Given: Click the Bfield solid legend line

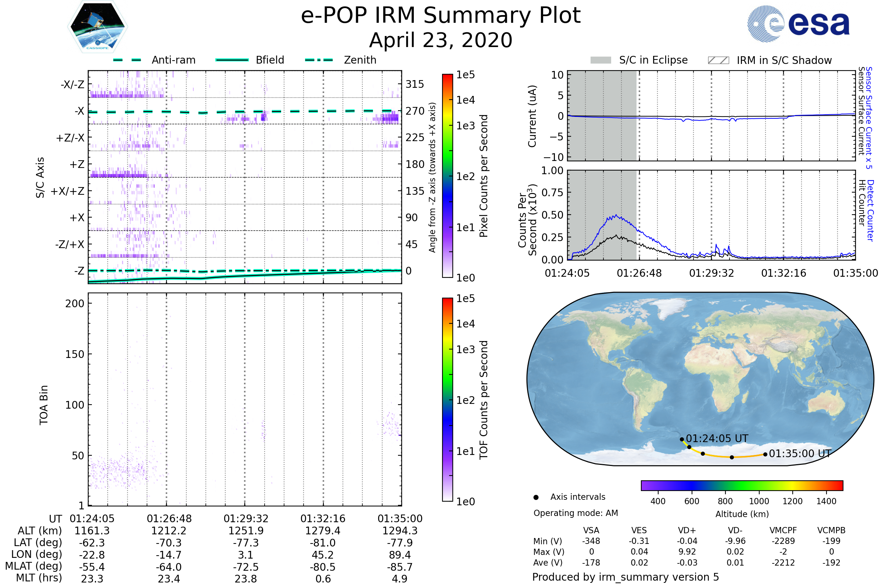Looking at the screenshot, I should [232, 60].
